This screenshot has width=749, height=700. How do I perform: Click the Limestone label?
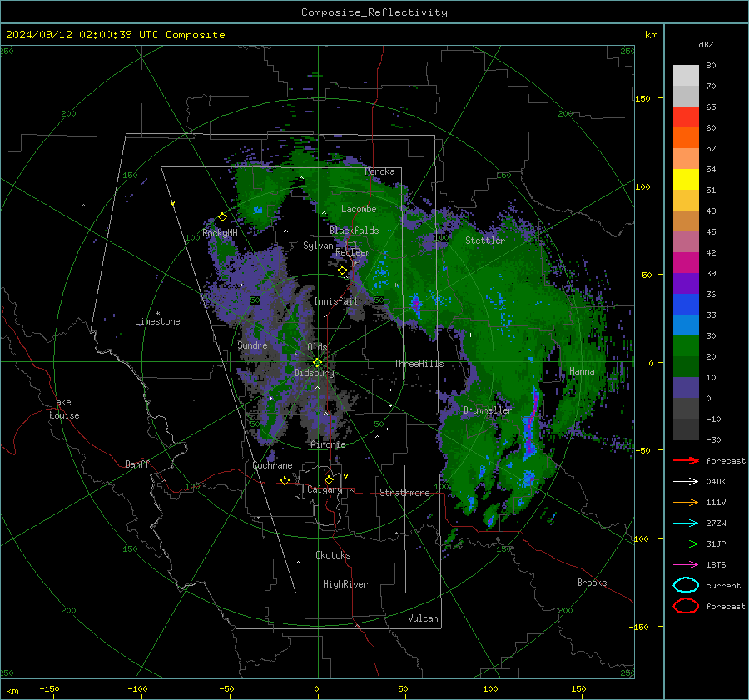pyautogui.click(x=157, y=321)
